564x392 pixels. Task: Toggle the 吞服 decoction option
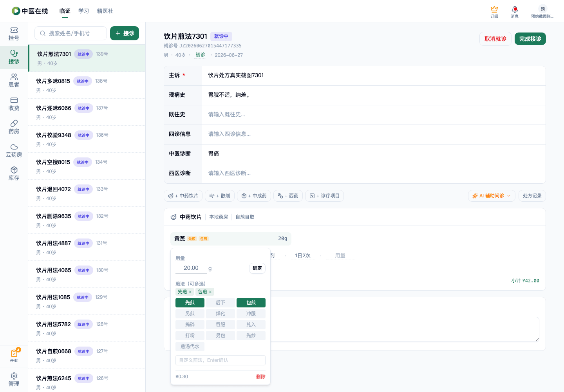[221, 325]
